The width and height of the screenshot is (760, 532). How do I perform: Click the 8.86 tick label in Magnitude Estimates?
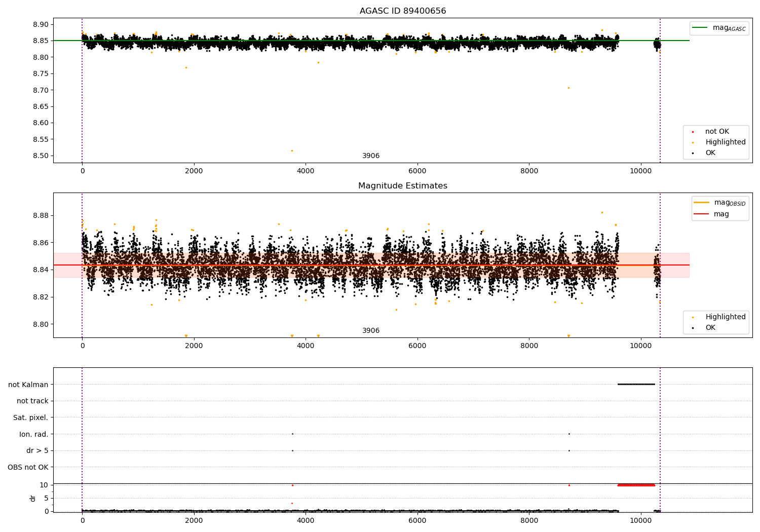coord(41,243)
